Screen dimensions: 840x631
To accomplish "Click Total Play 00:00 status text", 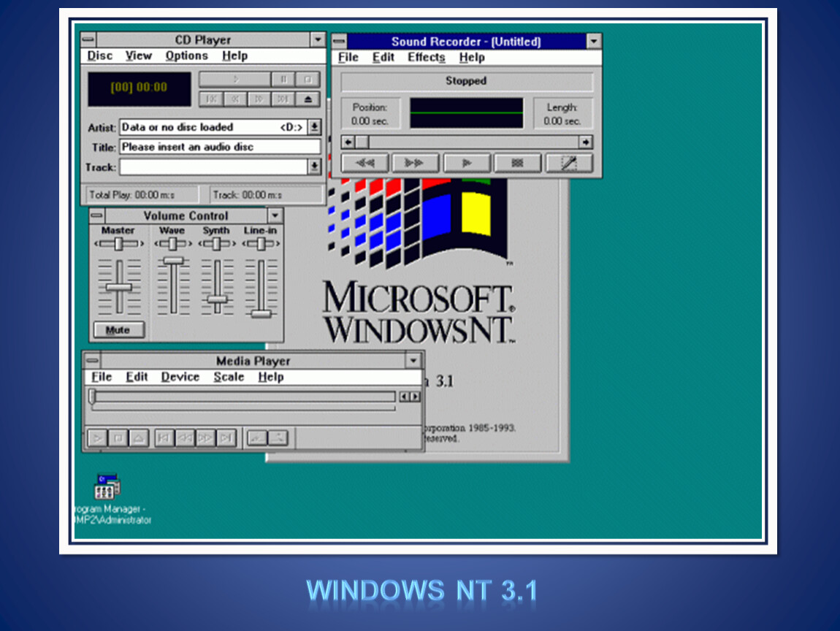I will [131, 195].
